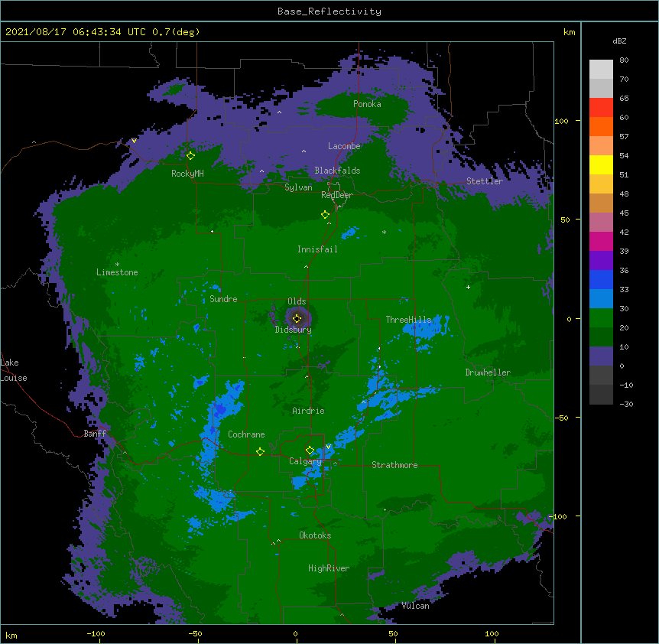
Task: Click the yellow station marker below RedDeer
Action: 325,215
